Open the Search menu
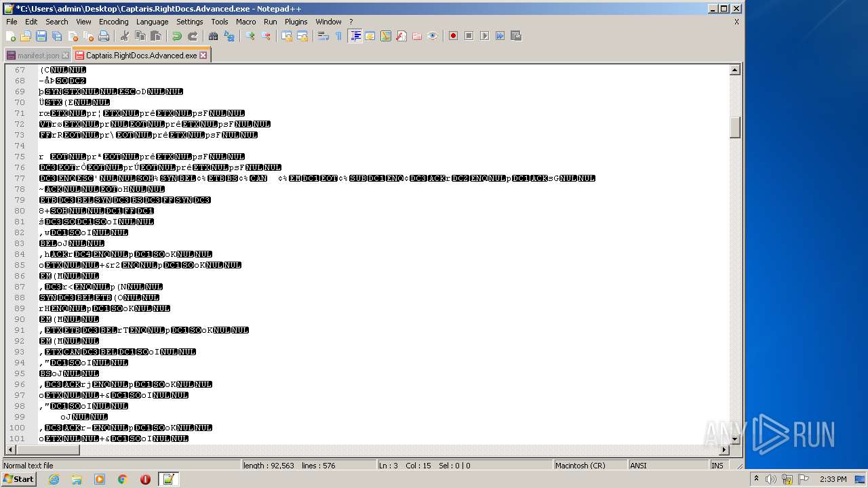This screenshot has width=868, height=488. point(57,22)
